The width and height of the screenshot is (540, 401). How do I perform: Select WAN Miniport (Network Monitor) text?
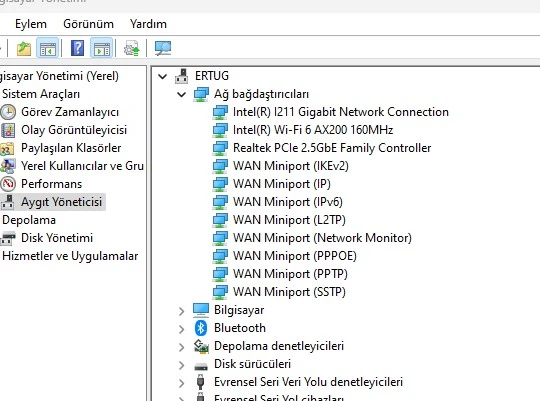pos(322,238)
